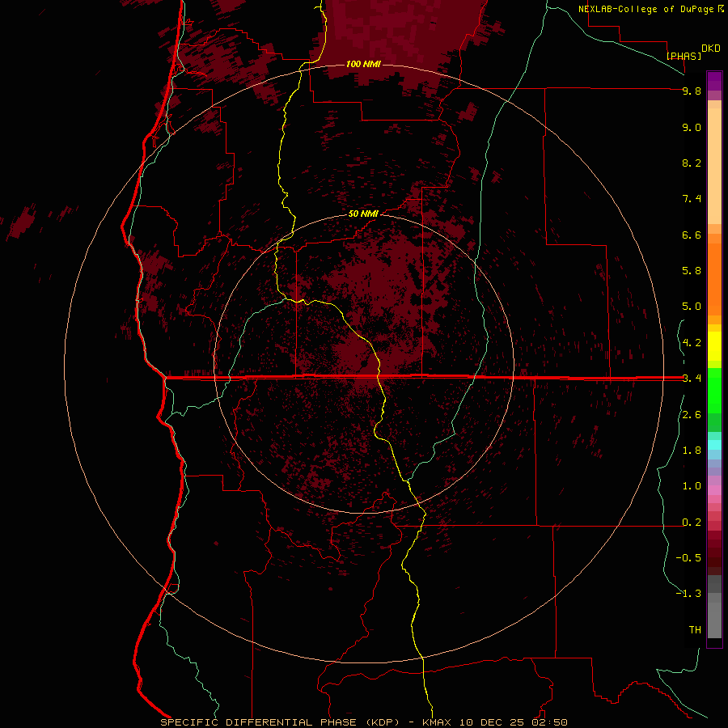
Task: Select the 9.8 value on the color scale
Action: point(692,91)
